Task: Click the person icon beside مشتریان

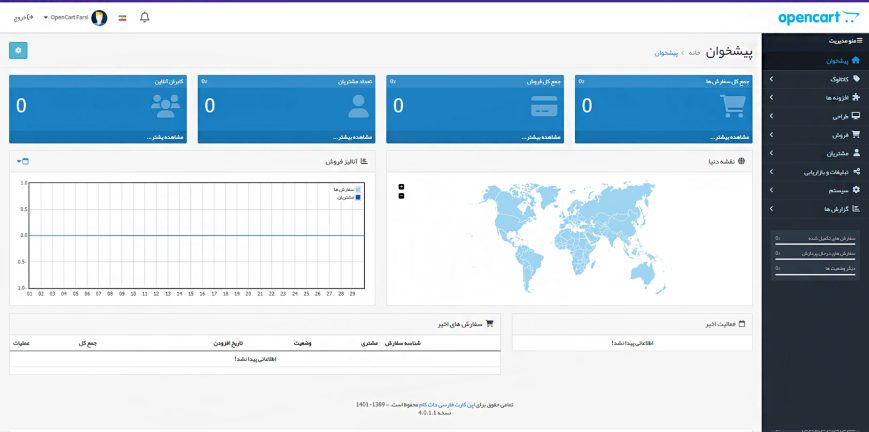Action: click(856, 153)
